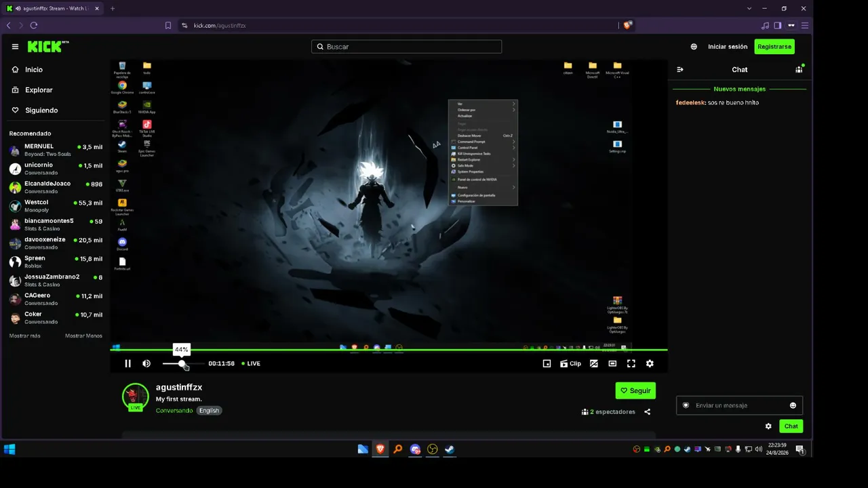Select the agustinffzx Stream browser tab
The image size is (868, 488).
[53, 8]
